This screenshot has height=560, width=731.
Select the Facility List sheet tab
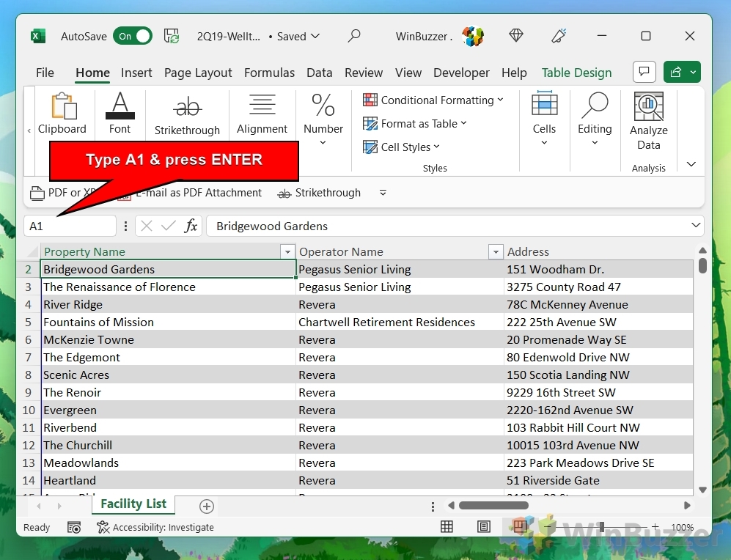pos(133,504)
